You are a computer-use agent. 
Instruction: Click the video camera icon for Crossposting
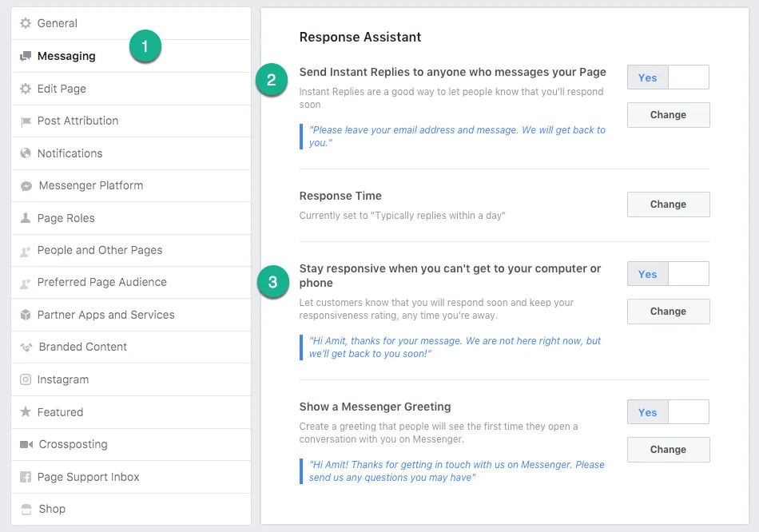point(26,445)
